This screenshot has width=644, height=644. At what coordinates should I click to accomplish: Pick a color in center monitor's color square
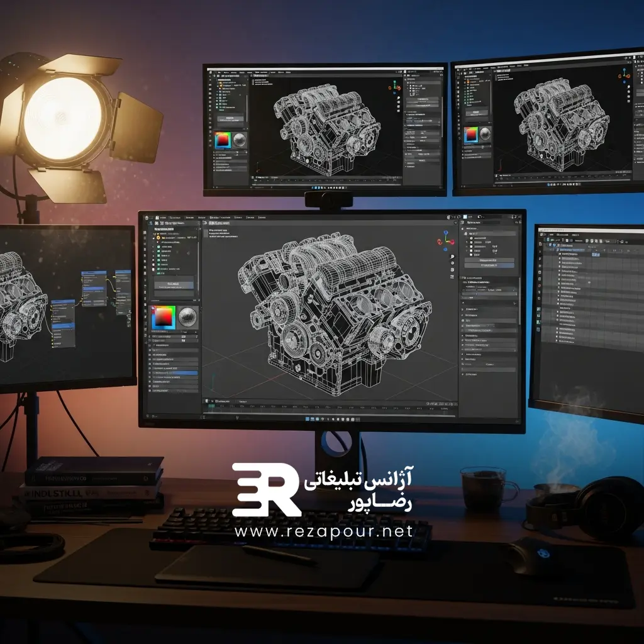point(164,318)
